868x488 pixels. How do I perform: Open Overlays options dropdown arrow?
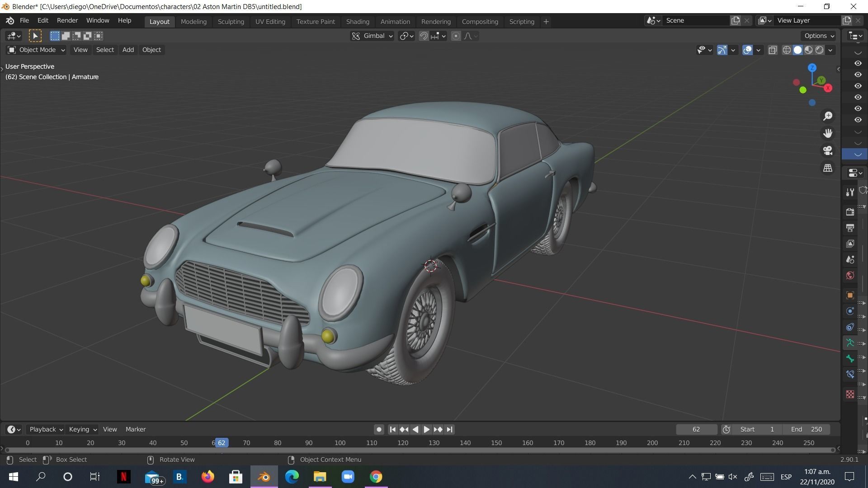click(758, 50)
